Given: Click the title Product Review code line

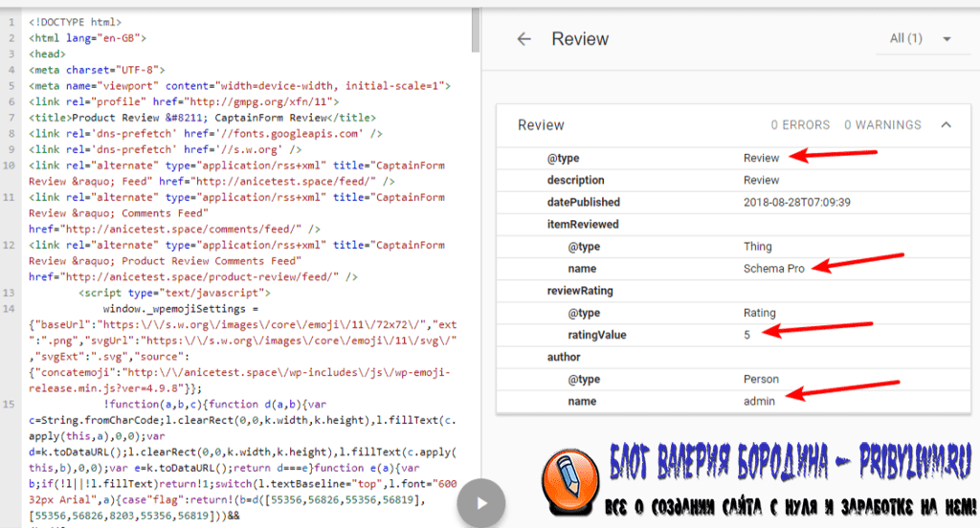Looking at the screenshot, I should click(202, 118).
